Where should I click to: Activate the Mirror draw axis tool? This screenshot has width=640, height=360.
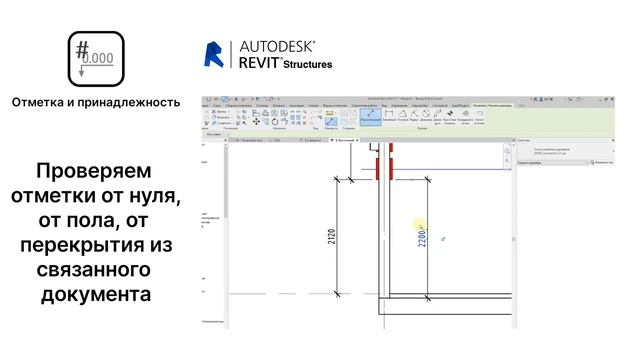284,113
